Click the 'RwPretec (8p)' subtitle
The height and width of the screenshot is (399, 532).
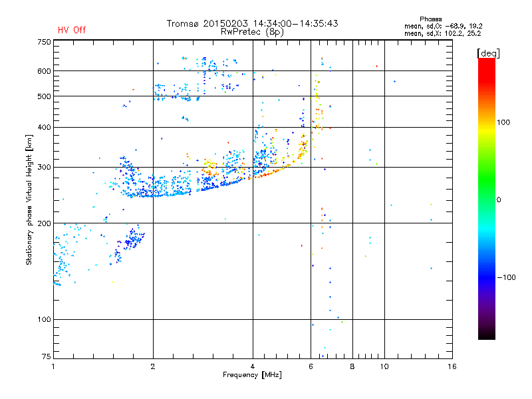[252, 32]
